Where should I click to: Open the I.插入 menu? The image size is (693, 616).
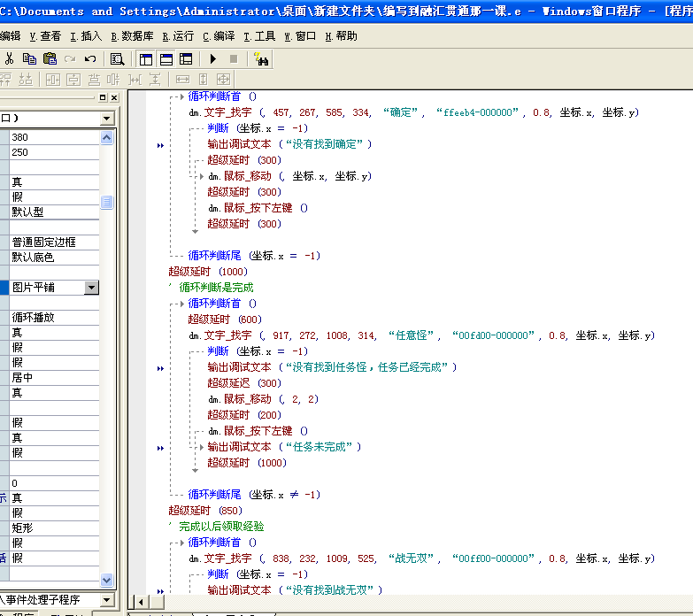coord(86,35)
